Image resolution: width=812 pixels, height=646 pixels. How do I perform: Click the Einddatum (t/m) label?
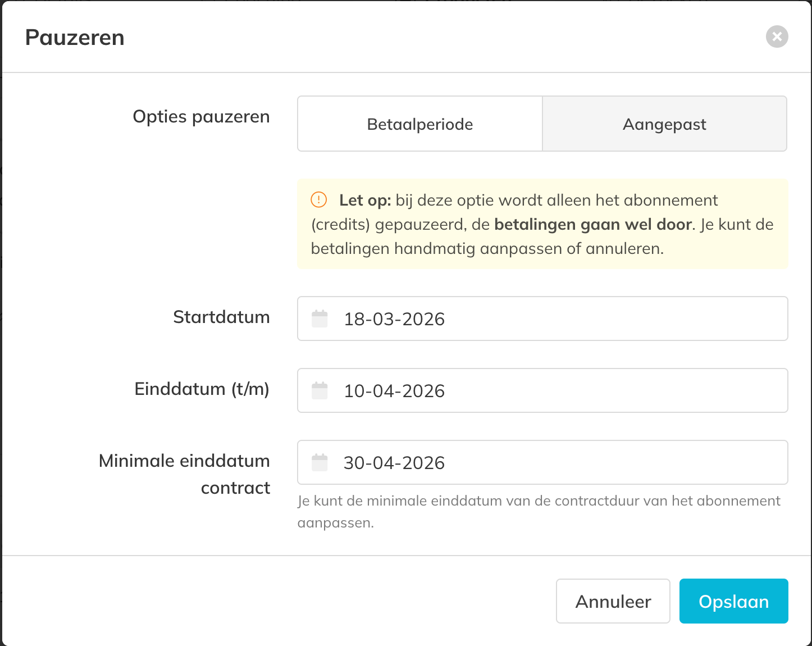pos(202,389)
